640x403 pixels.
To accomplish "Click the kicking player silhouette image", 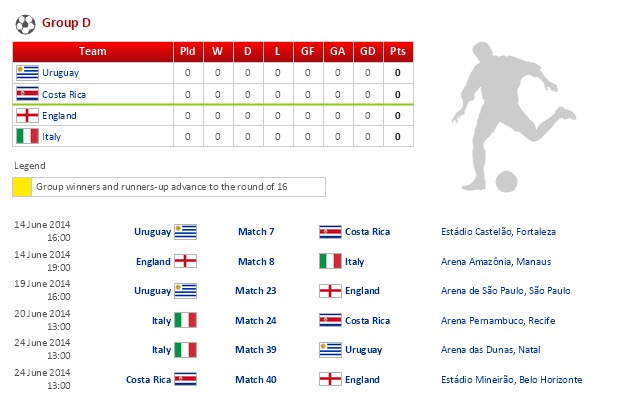I will tap(508, 120).
